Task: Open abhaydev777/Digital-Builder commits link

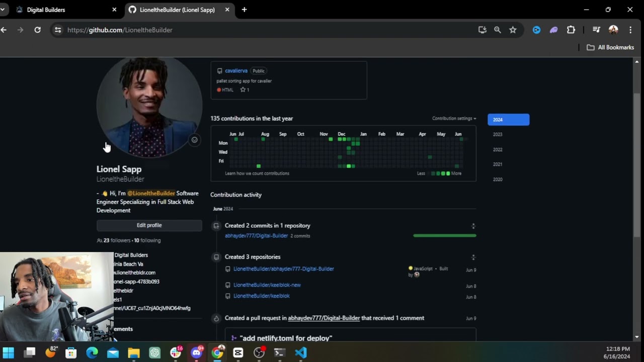Action: (256, 236)
